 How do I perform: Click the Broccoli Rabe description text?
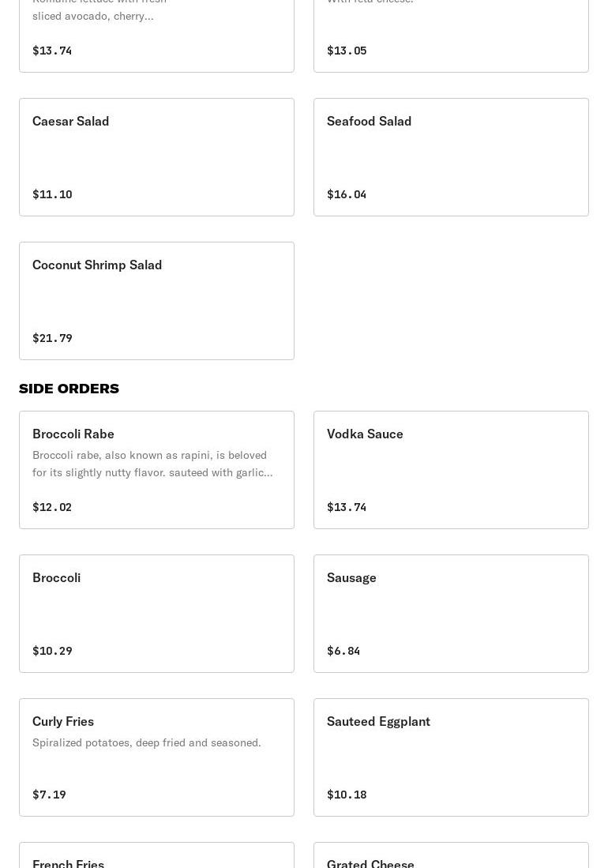(152, 464)
